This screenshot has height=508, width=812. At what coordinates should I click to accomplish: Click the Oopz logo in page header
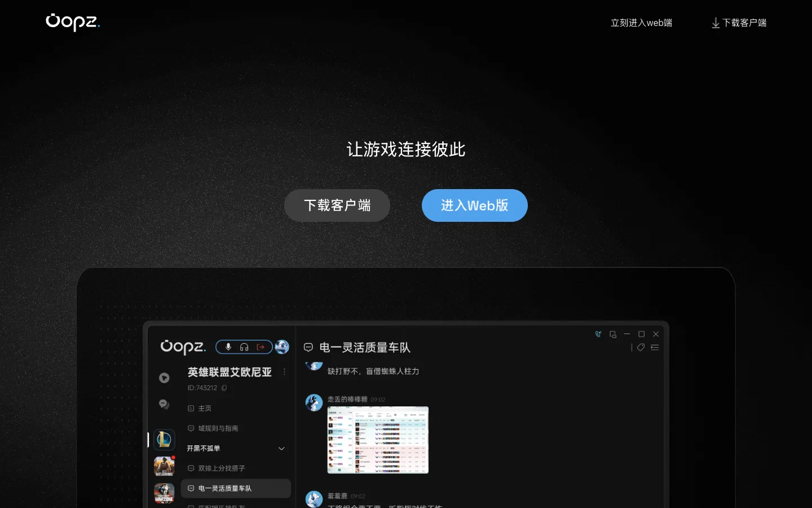[73, 22]
